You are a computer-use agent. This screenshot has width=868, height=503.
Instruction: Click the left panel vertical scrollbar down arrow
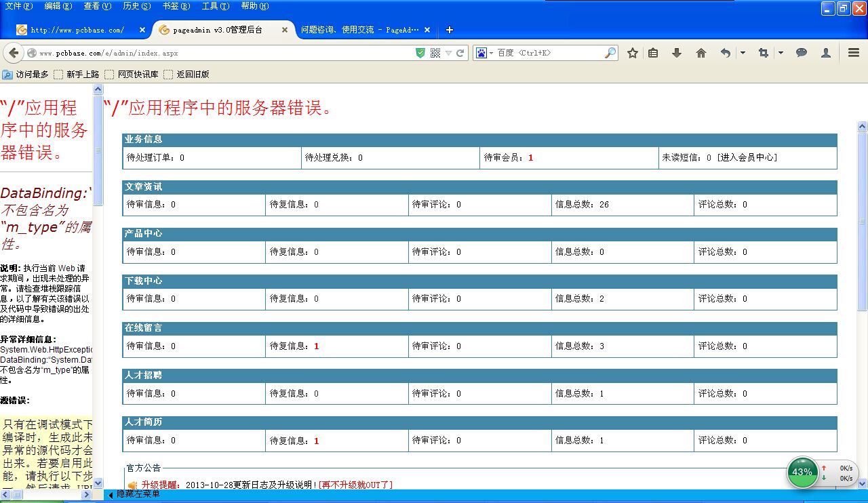click(x=98, y=483)
